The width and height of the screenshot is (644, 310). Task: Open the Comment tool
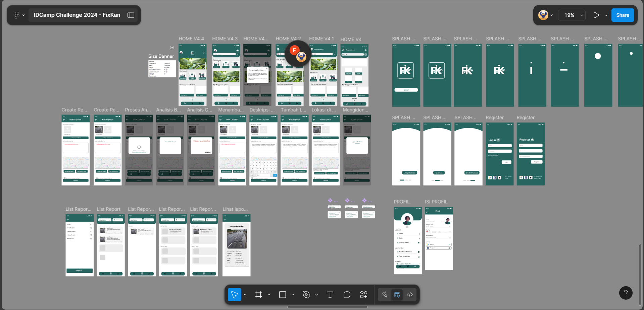pyautogui.click(x=347, y=294)
